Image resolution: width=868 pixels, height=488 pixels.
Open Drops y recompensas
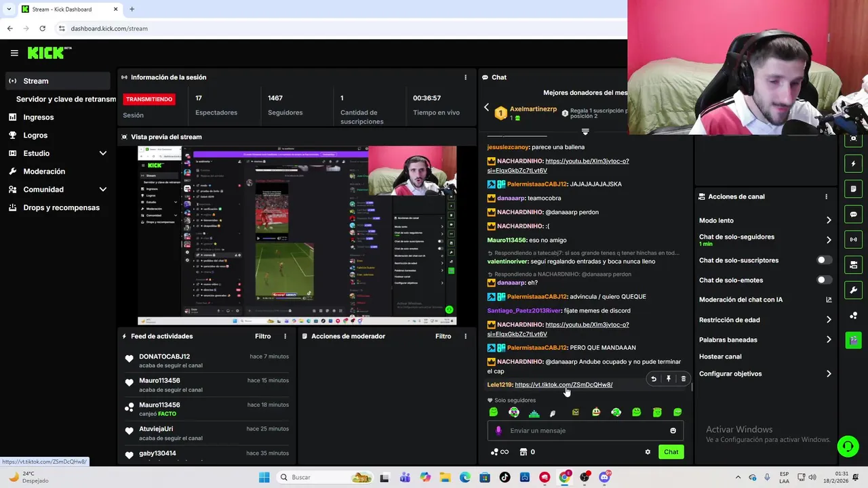[x=61, y=207]
